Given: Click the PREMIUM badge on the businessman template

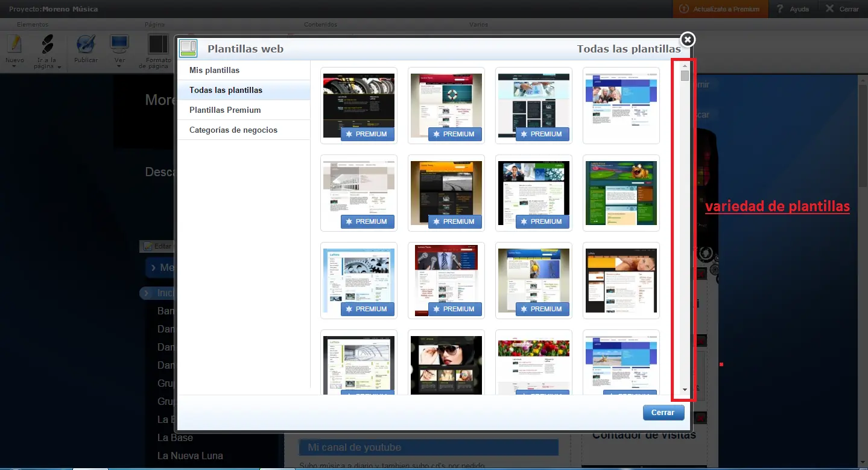Looking at the screenshot, I should (x=542, y=221).
